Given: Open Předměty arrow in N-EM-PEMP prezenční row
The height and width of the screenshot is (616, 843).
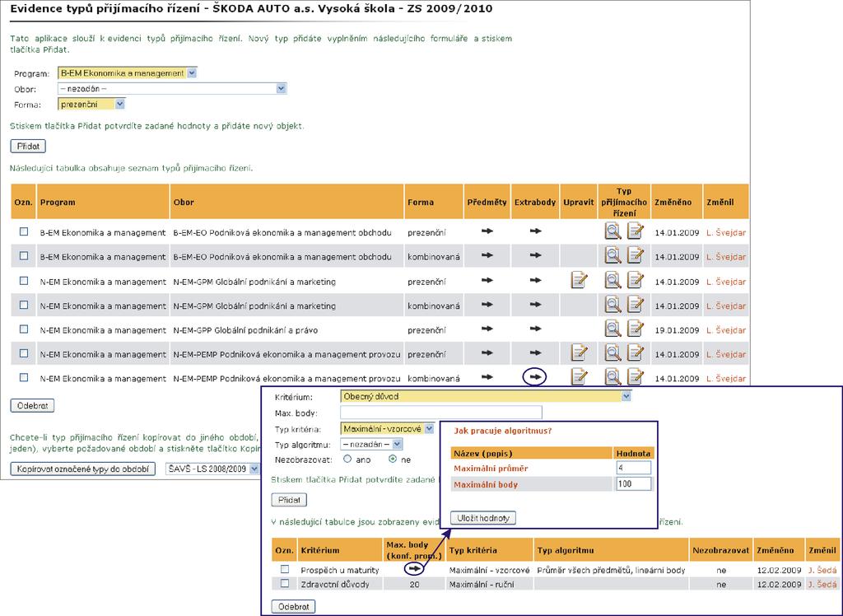Looking at the screenshot, I should (487, 353).
